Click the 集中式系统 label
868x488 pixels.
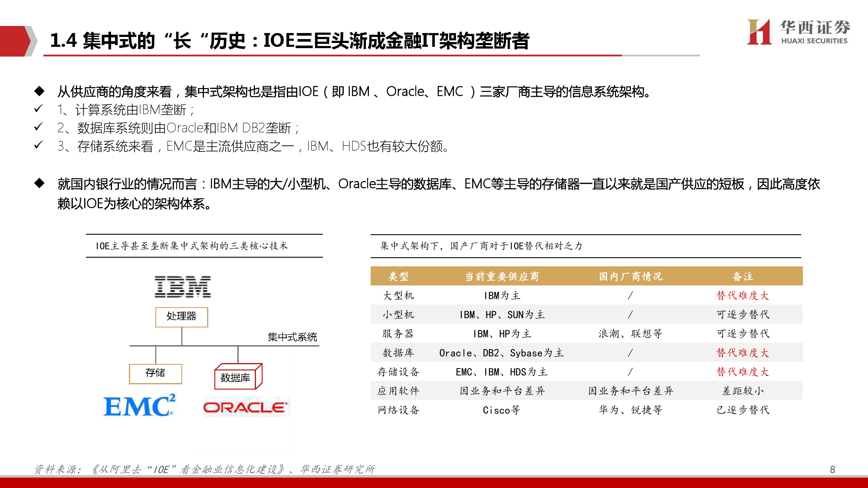[x=292, y=337]
